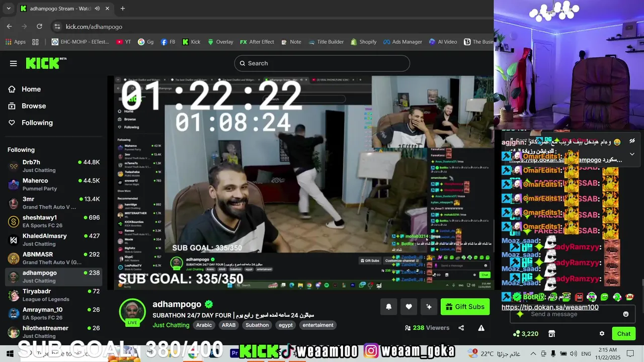Viewport: 644px width, 362px height.
Task: Open the Just Chatting category link
Action: point(171,325)
